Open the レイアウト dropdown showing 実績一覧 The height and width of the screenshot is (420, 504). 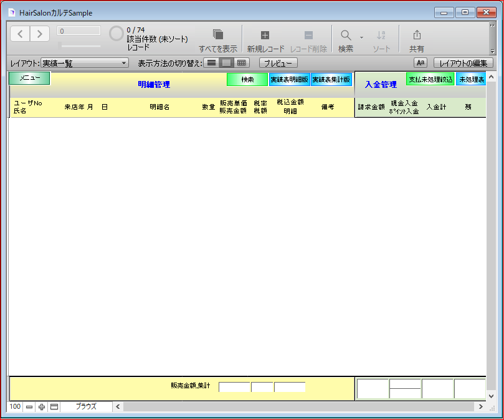[x=85, y=63]
